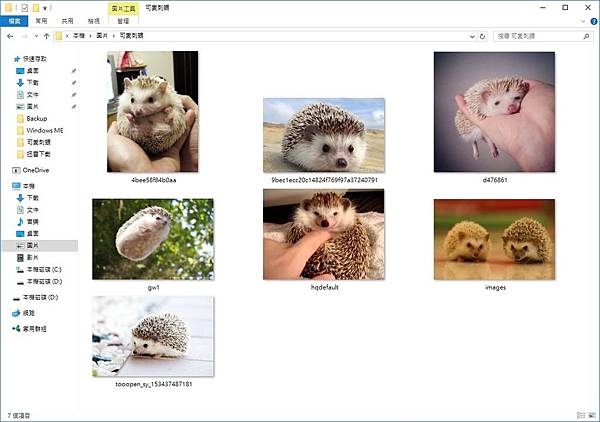Select 網路 (Network) in navigation pane
Image resolution: width=600 pixels, height=422 pixels.
coord(29,313)
